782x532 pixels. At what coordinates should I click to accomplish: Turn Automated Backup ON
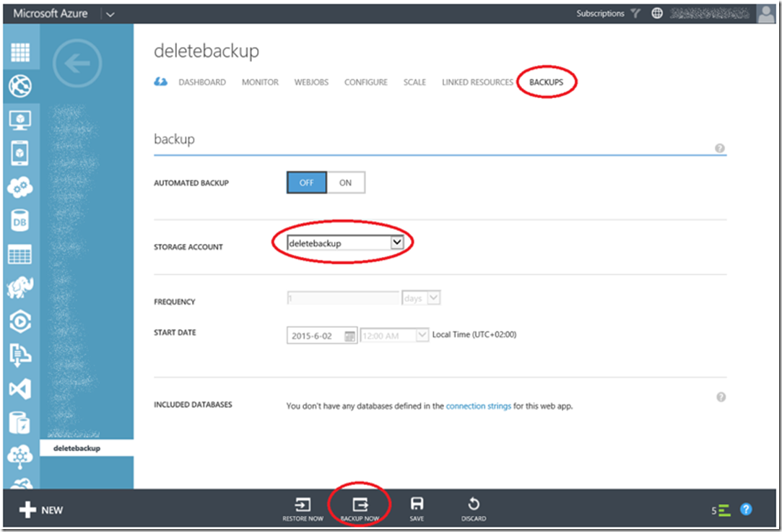click(346, 183)
